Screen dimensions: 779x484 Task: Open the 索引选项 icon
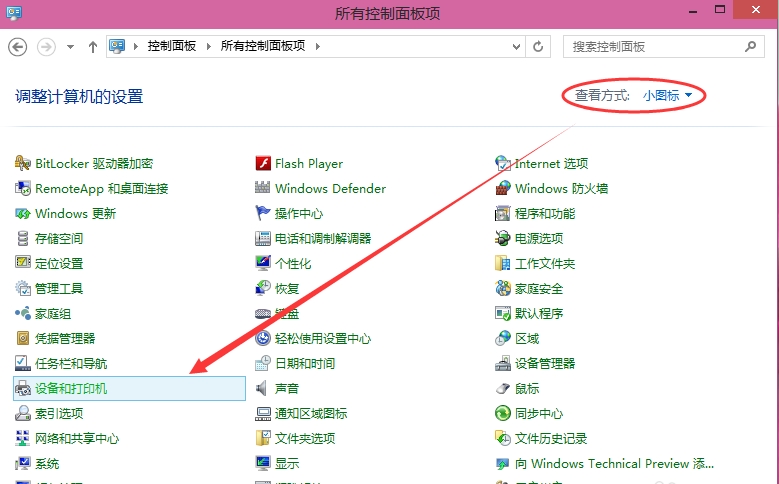pyautogui.click(x=23, y=413)
